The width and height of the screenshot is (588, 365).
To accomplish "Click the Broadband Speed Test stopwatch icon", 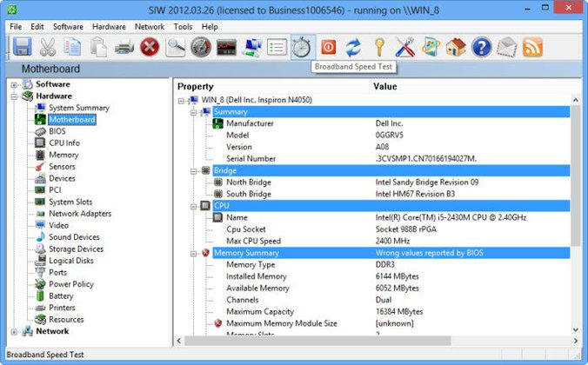I will (302, 47).
